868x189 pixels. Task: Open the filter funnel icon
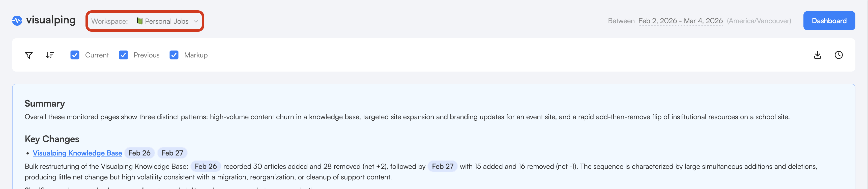(x=29, y=55)
